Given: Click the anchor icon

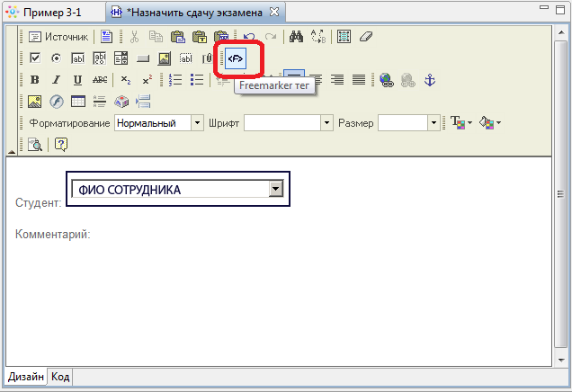Looking at the screenshot, I should 429,80.
